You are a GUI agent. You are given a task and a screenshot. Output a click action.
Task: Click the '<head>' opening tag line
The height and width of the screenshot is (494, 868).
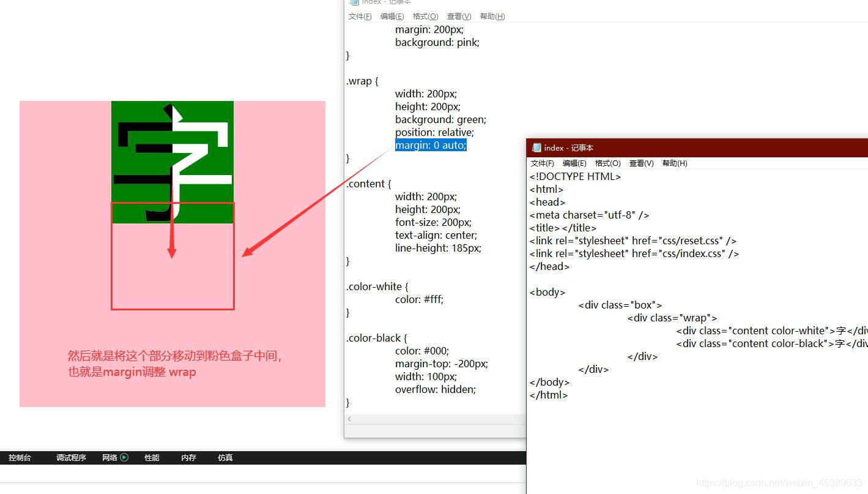547,202
